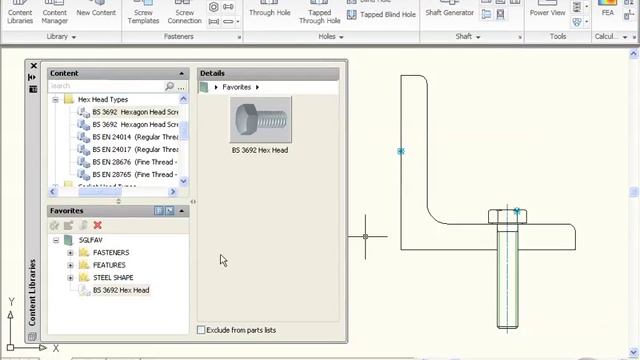The image size is (640, 360).
Task: Select BS EN 28676 Fine Thread item
Action: (128, 162)
